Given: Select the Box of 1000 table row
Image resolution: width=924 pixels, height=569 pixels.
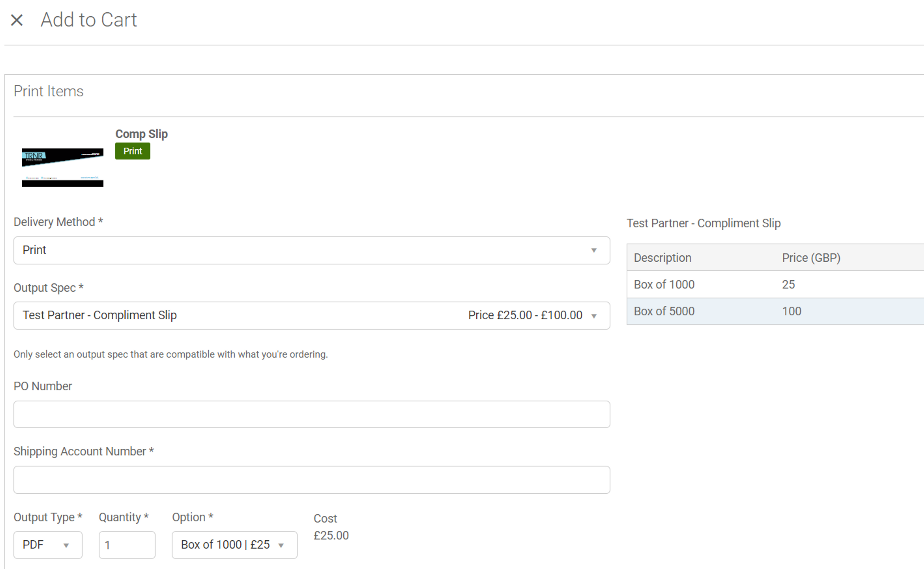Looking at the screenshot, I should [x=775, y=284].
